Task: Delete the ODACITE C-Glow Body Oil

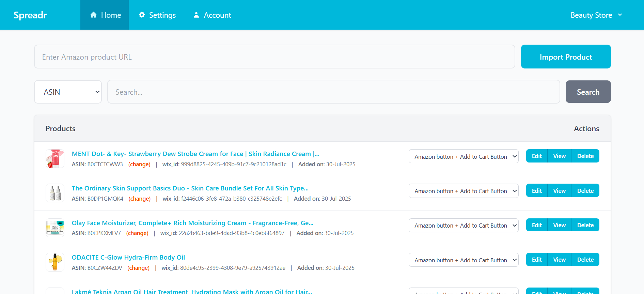Action: (x=585, y=260)
